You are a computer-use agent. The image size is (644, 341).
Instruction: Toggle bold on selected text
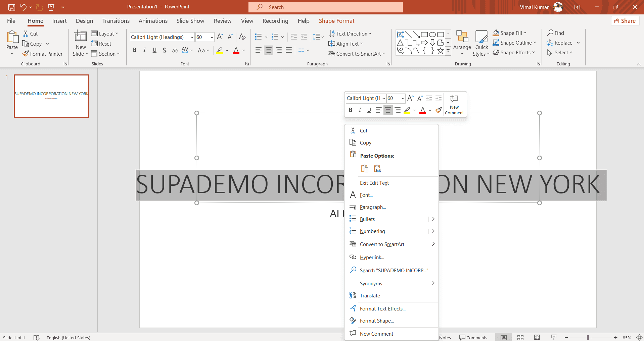135,50
